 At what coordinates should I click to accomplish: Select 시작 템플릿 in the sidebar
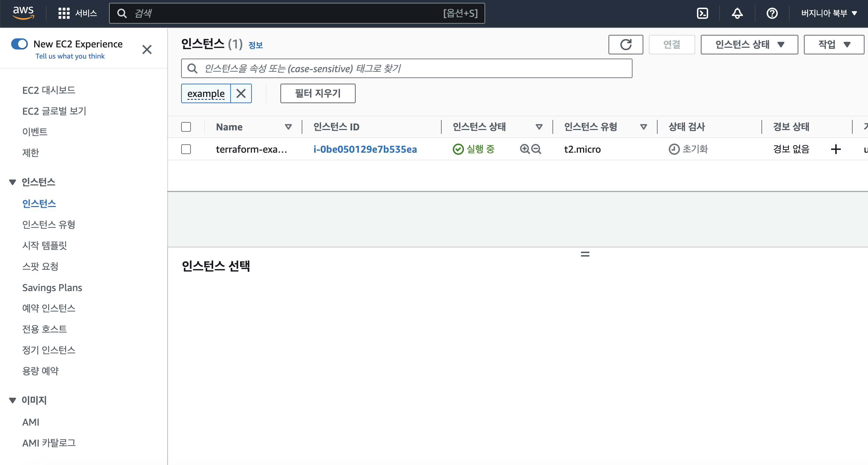pos(45,245)
